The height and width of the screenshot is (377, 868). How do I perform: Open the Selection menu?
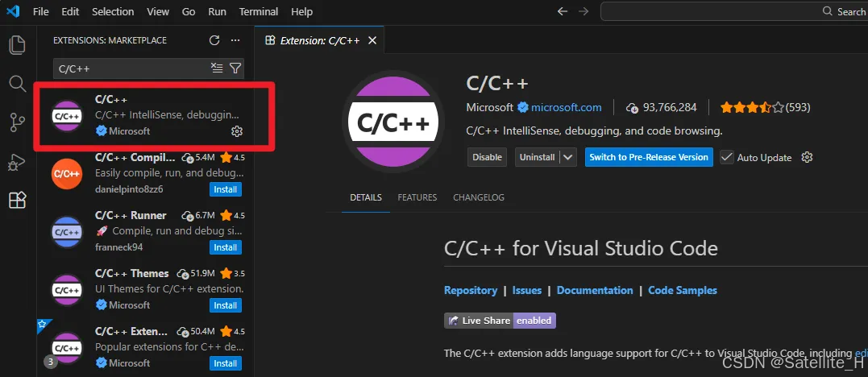pyautogui.click(x=113, y=11)
